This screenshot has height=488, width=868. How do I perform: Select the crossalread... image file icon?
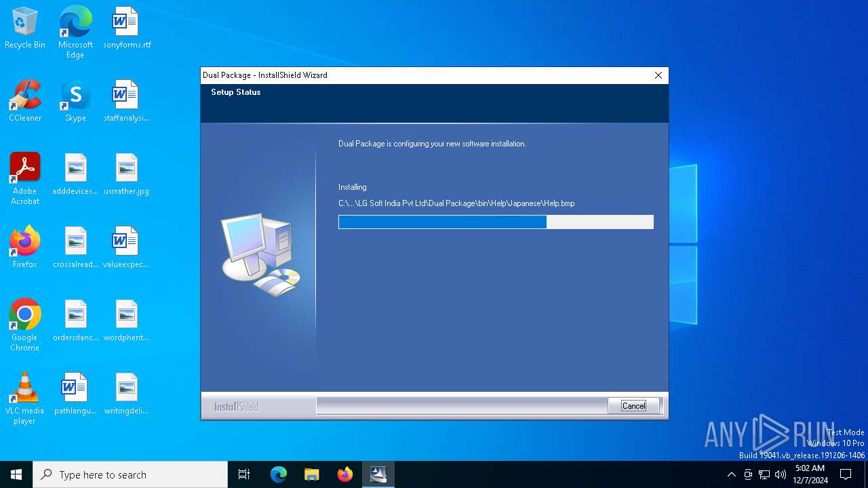(x=75, y=247)
